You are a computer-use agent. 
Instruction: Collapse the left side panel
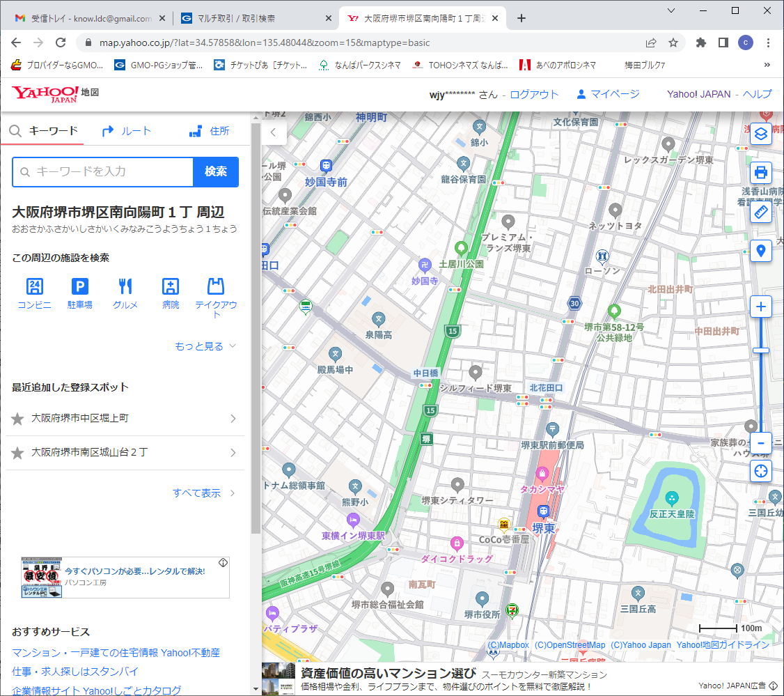coord(274,132)
